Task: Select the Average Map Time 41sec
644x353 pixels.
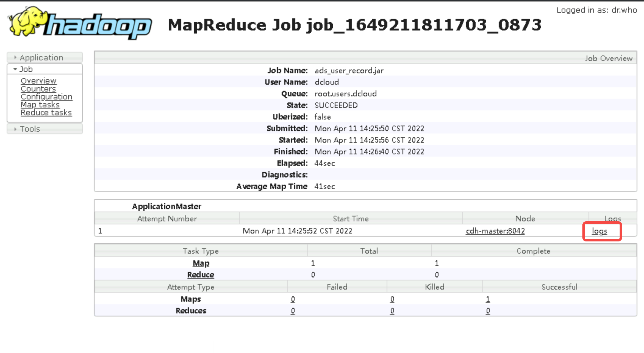Action: click(325, 186)
